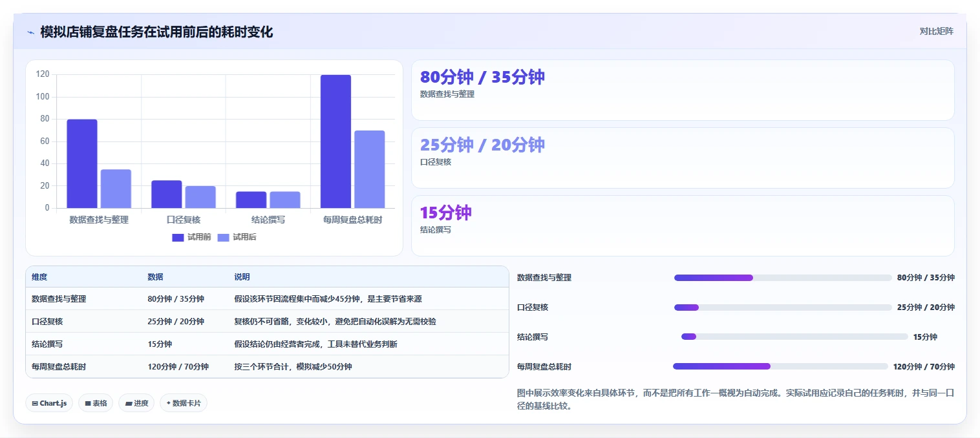Select the 80分钟 / 35分钟 data card

[683, 90]
